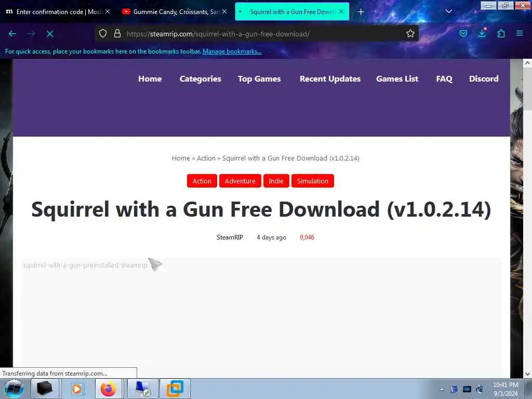Open the Firefox hamburger menu

520,34
